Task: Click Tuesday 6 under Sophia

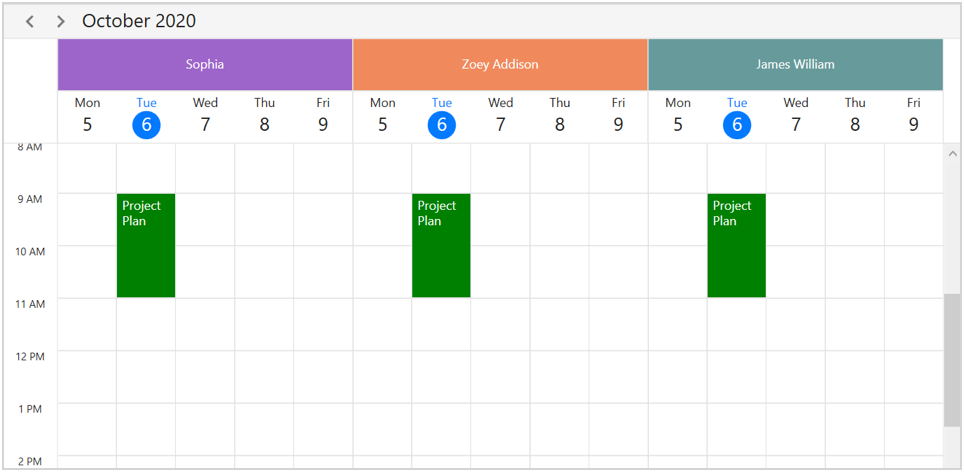Action: pyautogui.click(x=146, y=124)
